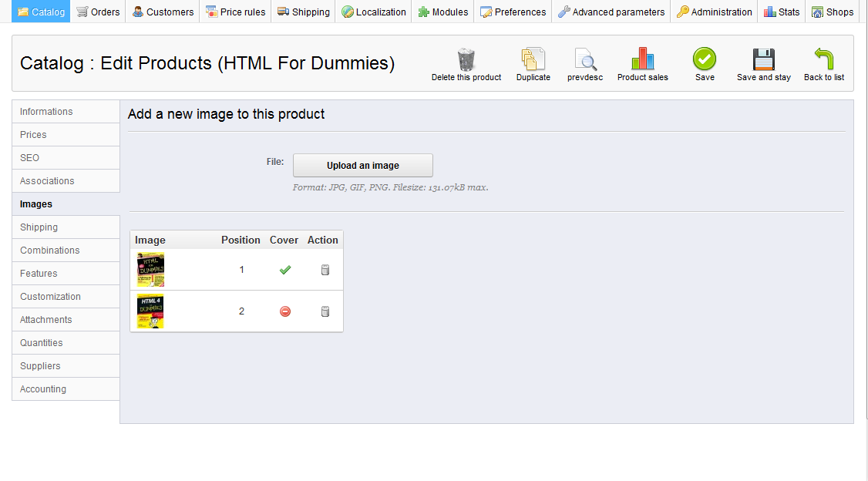Image resolution: width=868 pixels, height=481 pixels.
Task: Delete the image at position 1
Action: [325, 270]
